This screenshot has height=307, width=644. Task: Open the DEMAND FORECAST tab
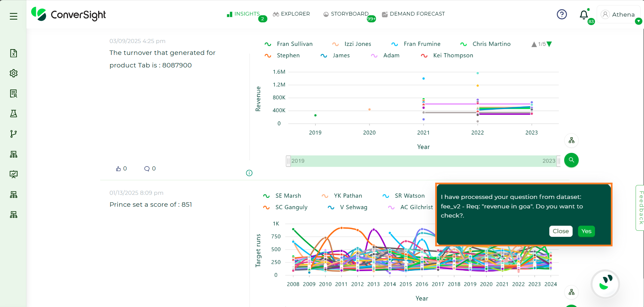(x=413, y=14)
